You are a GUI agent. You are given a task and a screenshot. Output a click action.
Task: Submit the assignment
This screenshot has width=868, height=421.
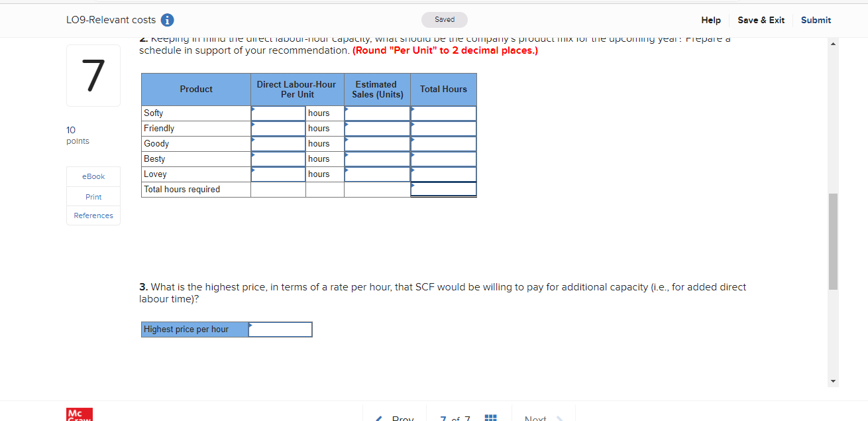(816, 20)
